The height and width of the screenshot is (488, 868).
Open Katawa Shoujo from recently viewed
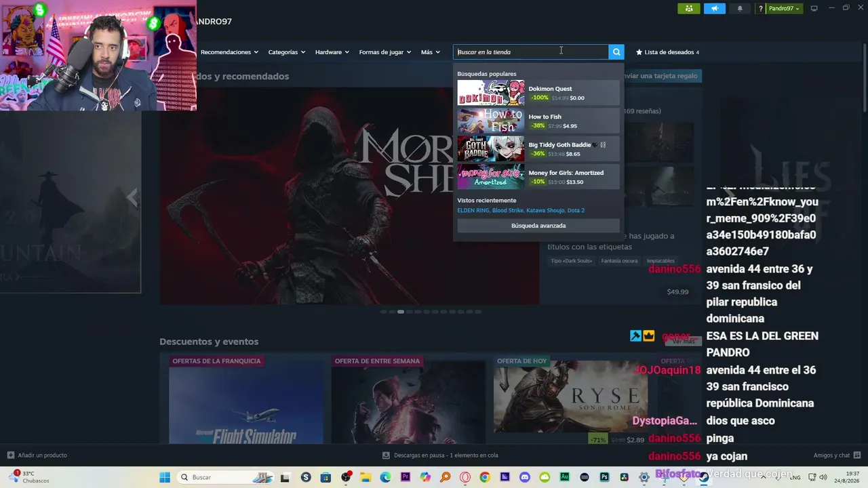point(545,210)
